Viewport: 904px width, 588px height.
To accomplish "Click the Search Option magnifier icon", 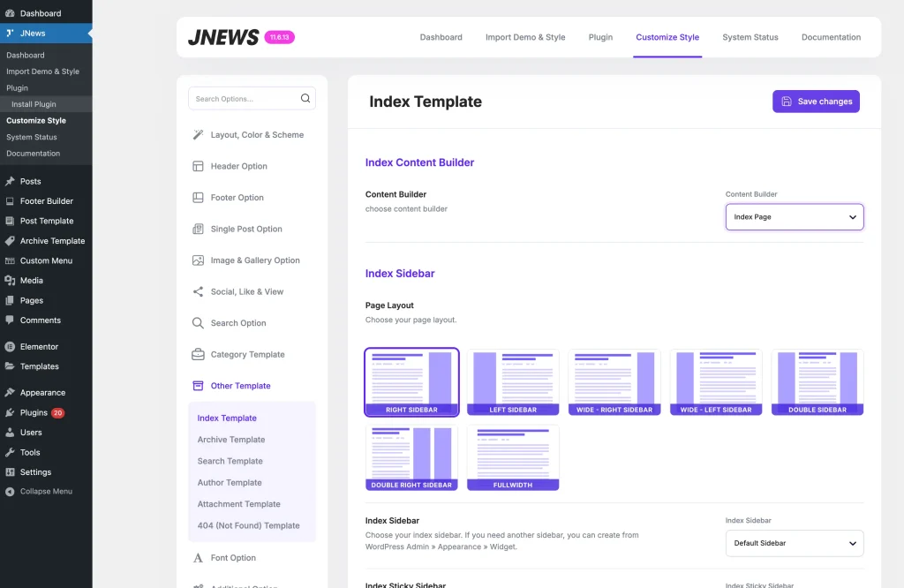I will 198,323.
